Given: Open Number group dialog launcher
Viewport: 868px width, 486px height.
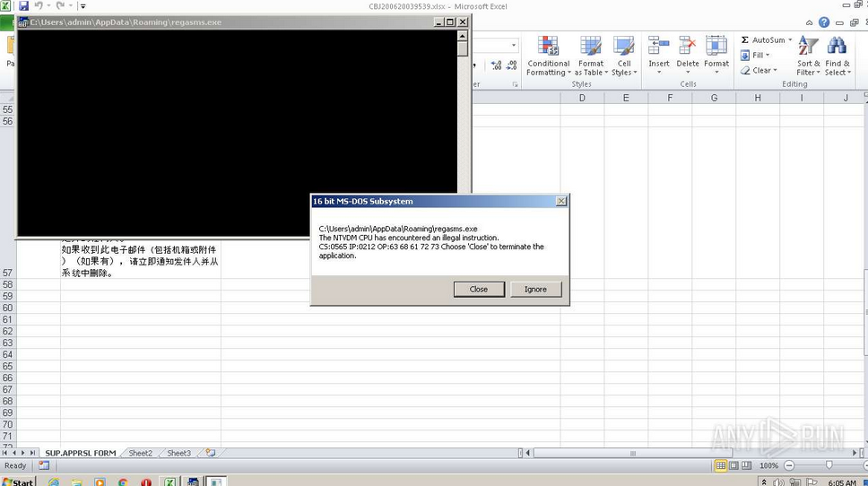Looking at the screenshot, I should click(x=515, y=84).
